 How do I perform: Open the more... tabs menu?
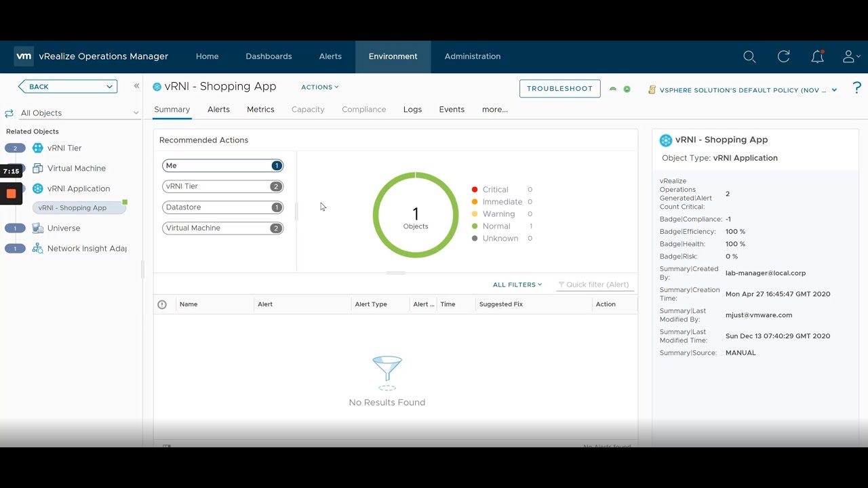coord(495,109)
